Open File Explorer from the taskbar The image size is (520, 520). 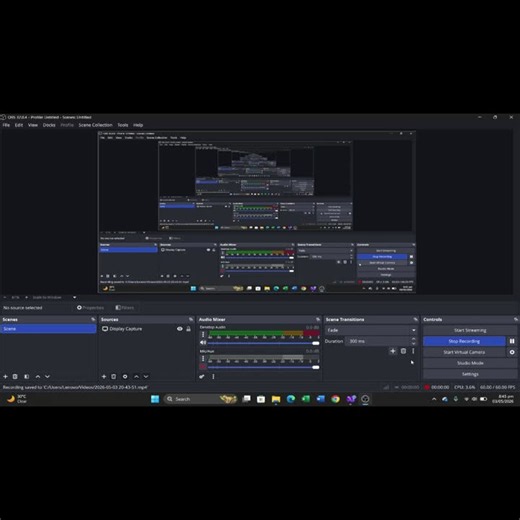point(276,399)
